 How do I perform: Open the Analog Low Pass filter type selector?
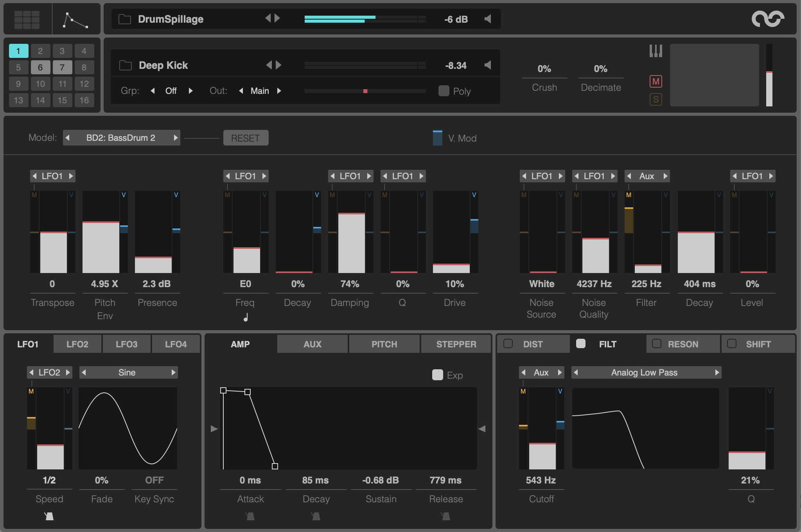(x=644, y=372)
